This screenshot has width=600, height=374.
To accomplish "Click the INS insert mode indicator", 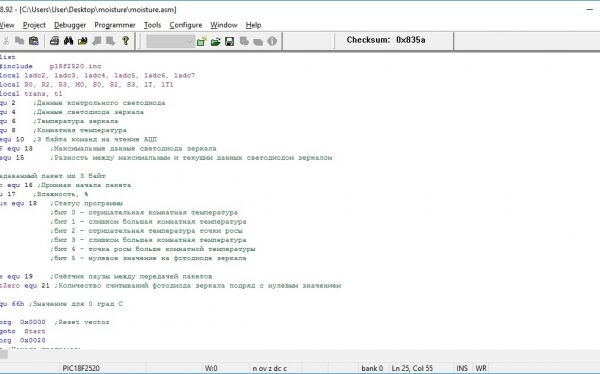I will (462, 368).
